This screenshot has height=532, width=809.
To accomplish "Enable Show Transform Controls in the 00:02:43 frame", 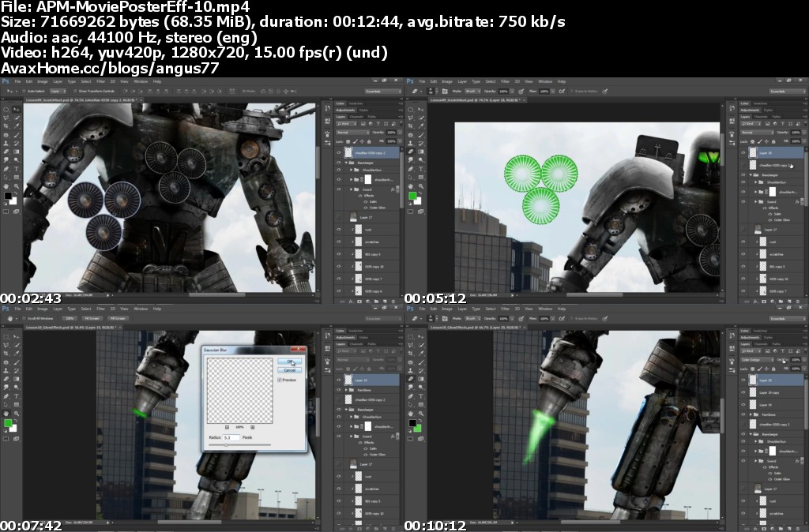I will pos(75,92).
